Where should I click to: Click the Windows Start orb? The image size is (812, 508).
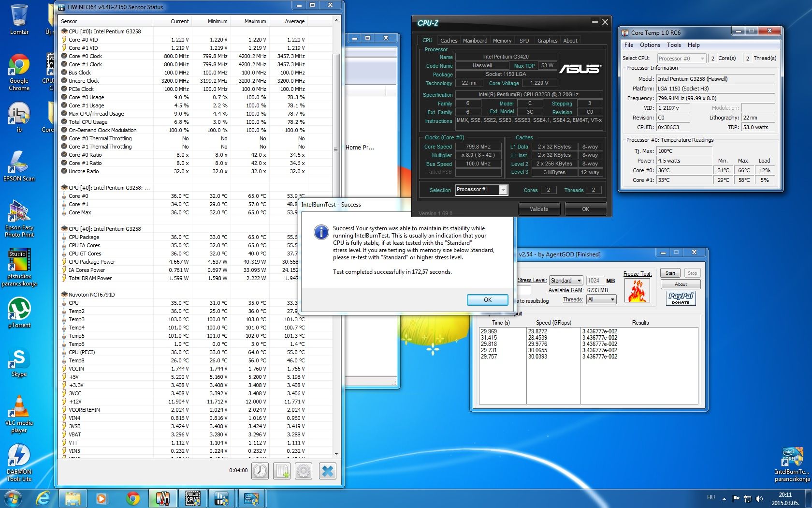tap(13, 498)
